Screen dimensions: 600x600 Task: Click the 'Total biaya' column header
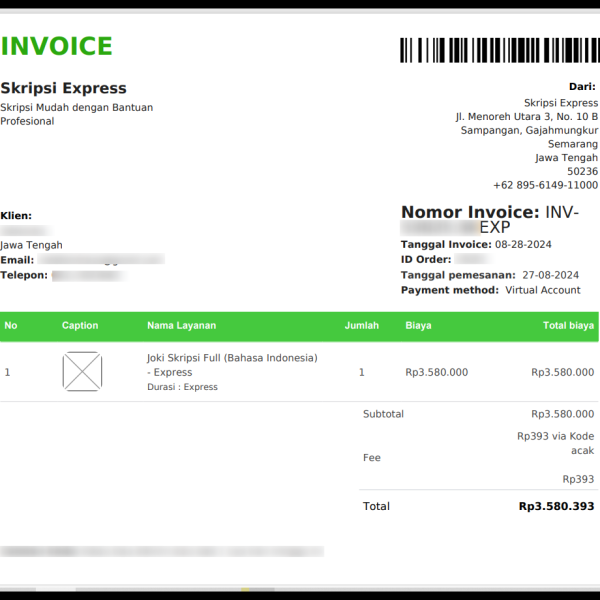coord(568,325)
